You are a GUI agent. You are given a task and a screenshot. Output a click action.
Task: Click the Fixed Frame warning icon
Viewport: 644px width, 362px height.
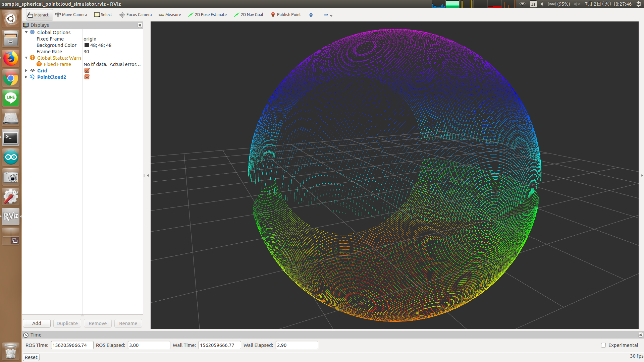click(x=39, y=64)
